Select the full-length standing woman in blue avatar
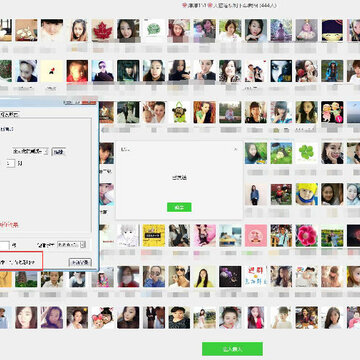The width and height of the screenshot is (360, 360). pyautogui.click(x=256, y=194)
